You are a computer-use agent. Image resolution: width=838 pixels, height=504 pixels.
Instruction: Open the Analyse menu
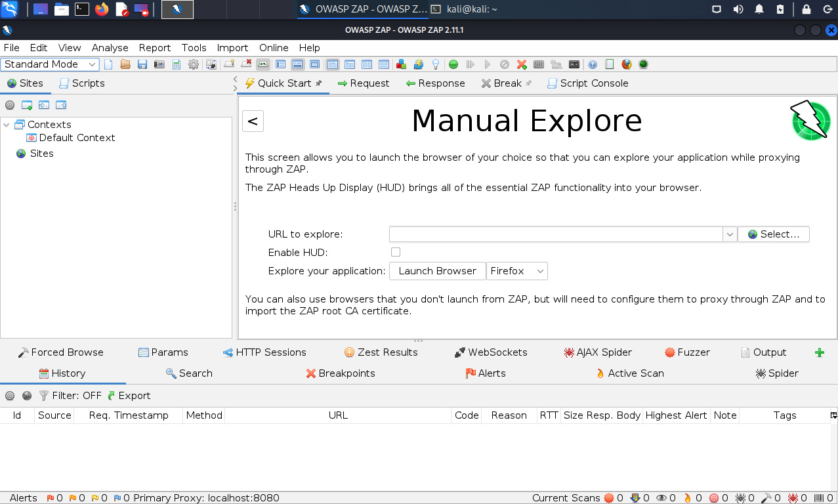(110, 48)
